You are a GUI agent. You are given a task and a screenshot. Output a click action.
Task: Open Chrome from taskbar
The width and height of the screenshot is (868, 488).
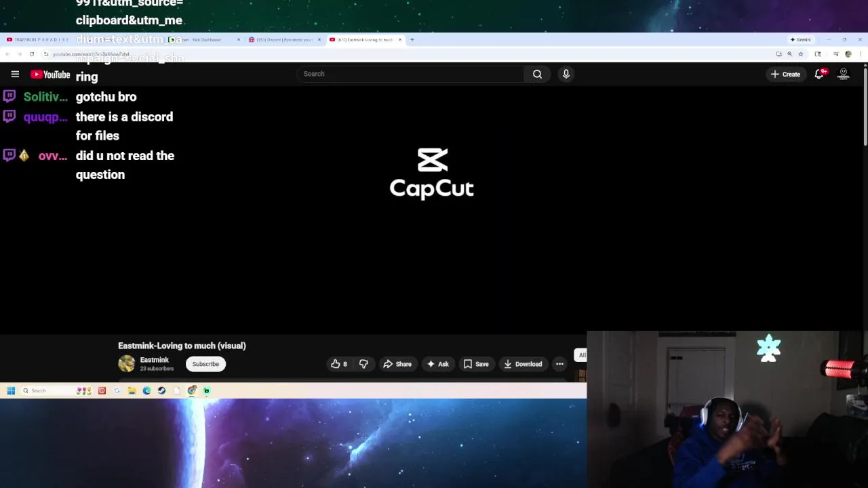click(x=192, y=390)
